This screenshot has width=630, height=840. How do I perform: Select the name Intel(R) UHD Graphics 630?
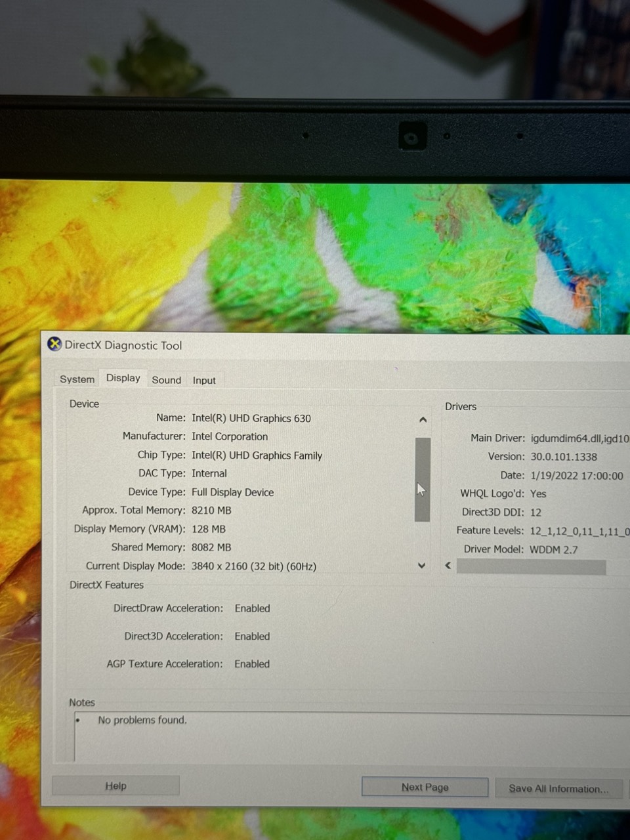251,418
